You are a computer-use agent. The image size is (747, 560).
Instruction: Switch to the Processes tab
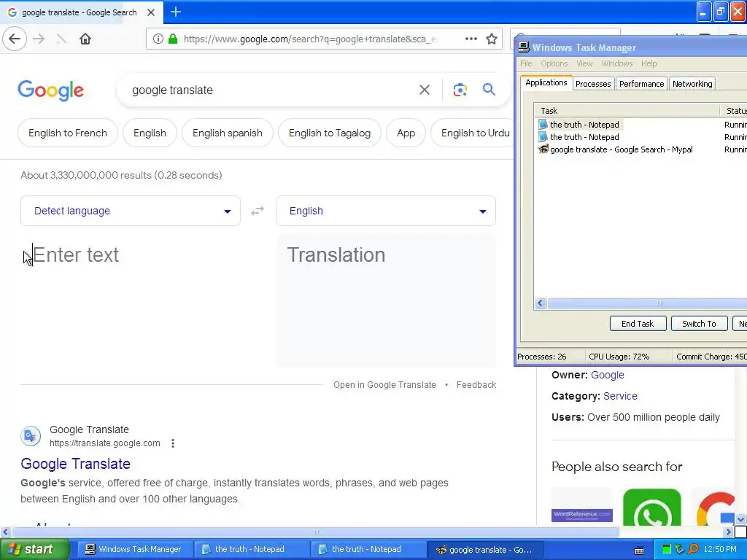click(593, 84)
